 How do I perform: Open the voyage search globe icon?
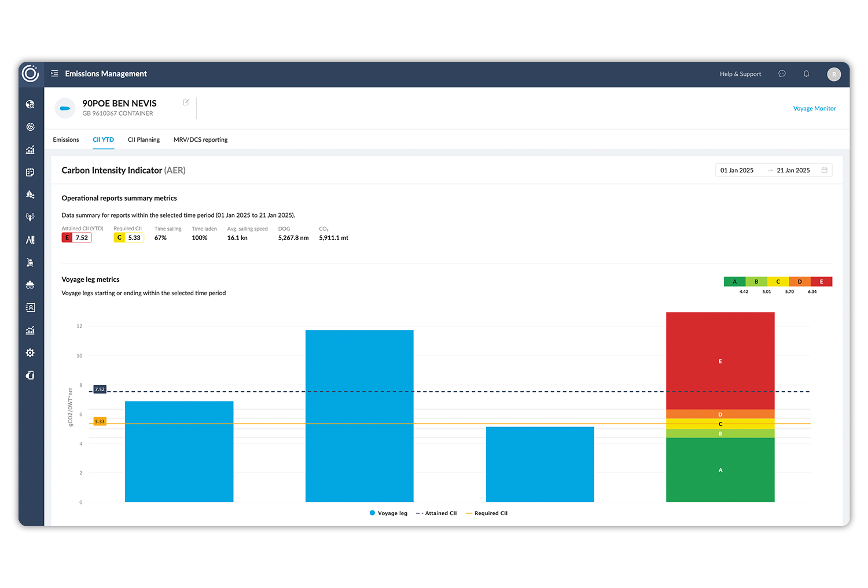tap(30, 104)
